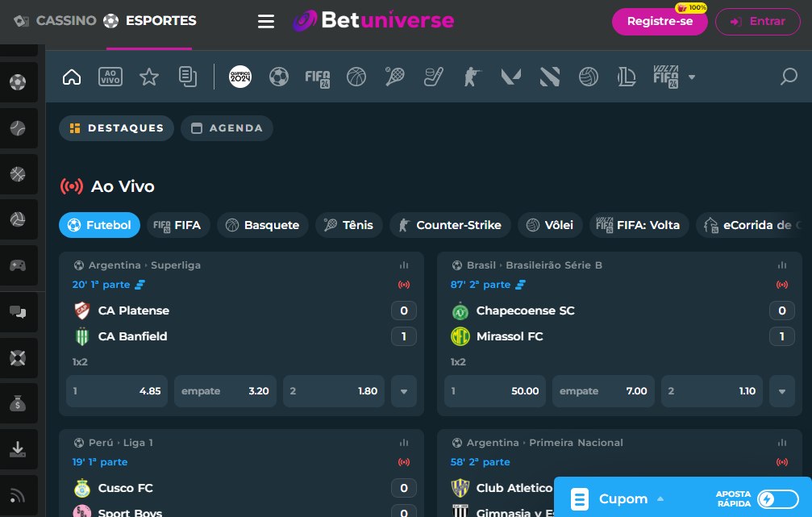Expand more sports dropdown arrow in top bar
Screen dimensions: 812x517
click(692, 77)
